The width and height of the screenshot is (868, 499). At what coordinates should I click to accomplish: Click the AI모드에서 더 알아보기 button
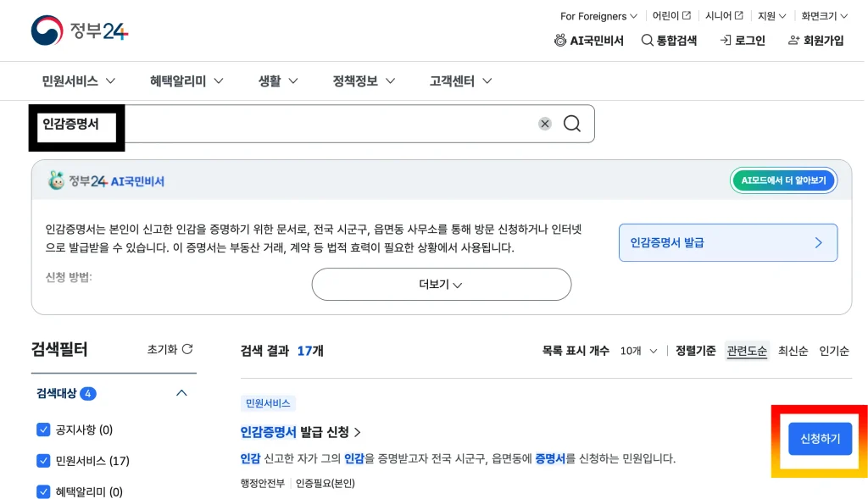[783, 180]
